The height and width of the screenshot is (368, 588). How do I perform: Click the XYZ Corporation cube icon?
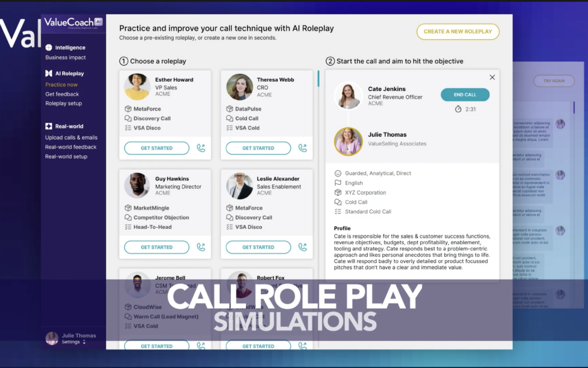tap(338, 192)
